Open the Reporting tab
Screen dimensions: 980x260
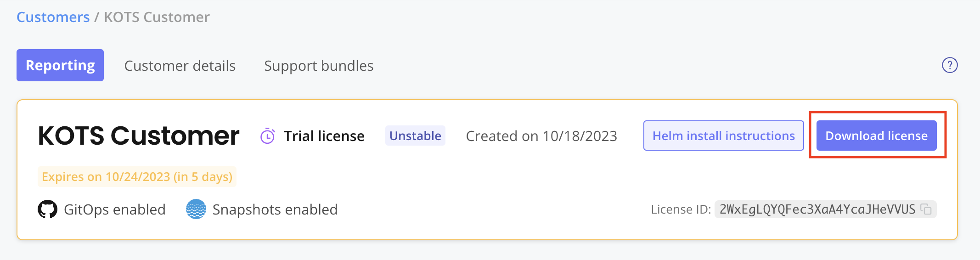[60, 65]
